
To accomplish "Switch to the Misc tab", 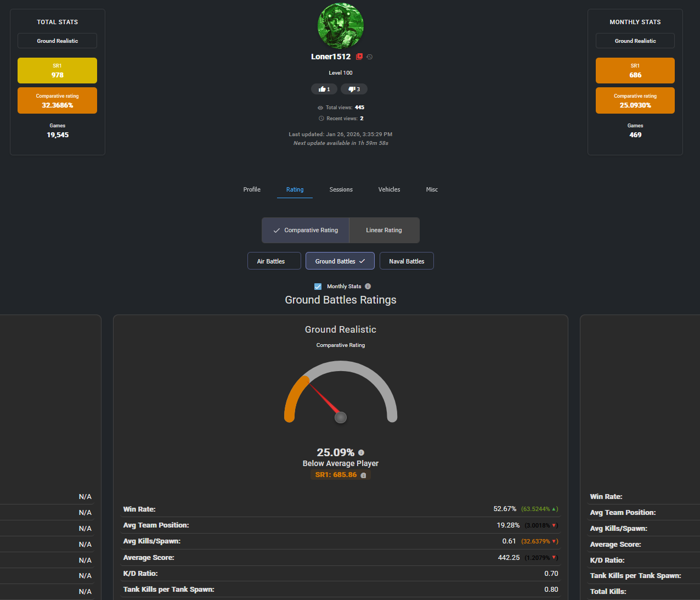I will (432, 189).
